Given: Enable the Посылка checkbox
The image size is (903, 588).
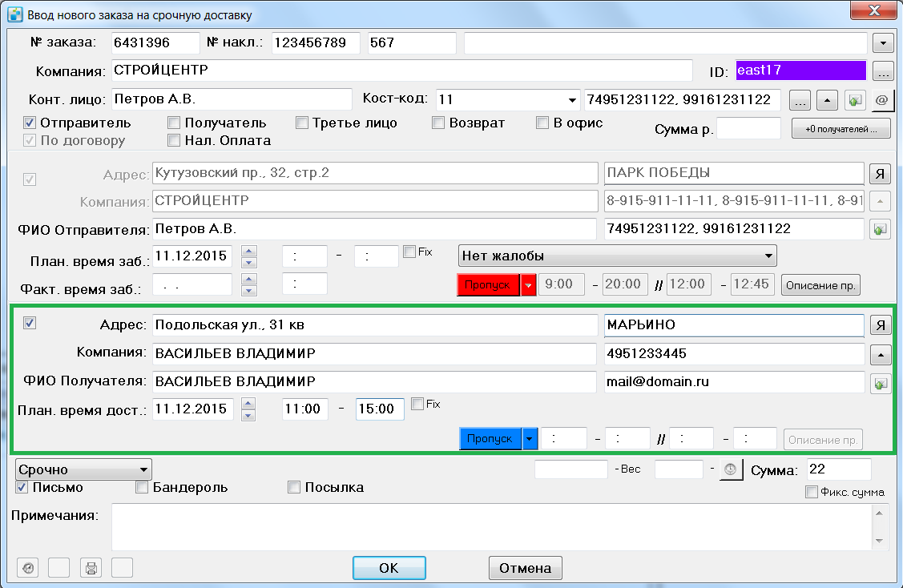Looking at the screenshot, I should point(294,487).
